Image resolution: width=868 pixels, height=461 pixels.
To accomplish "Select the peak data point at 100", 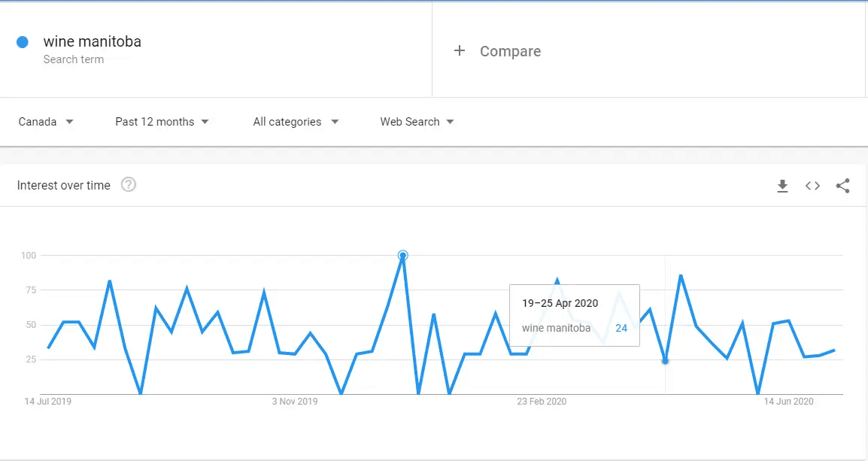I will coord(402,256).
